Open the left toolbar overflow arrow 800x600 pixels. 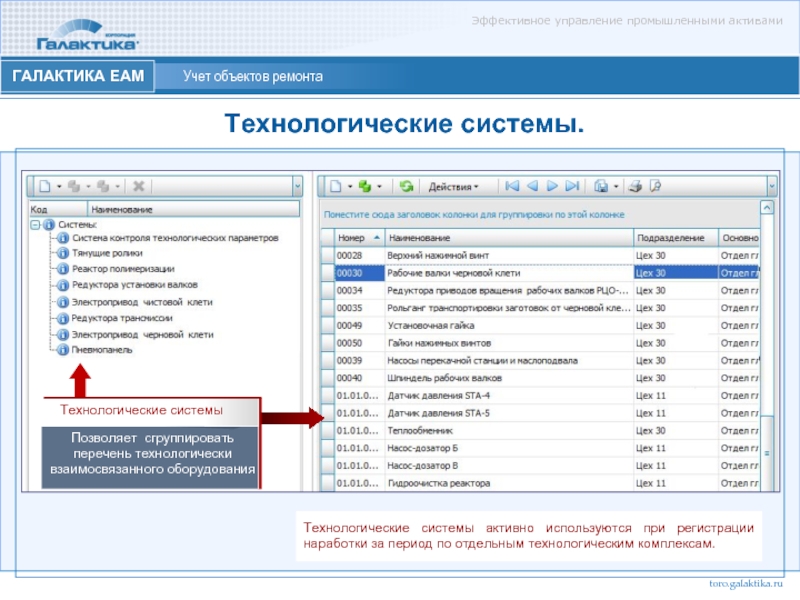pos(297,187)
